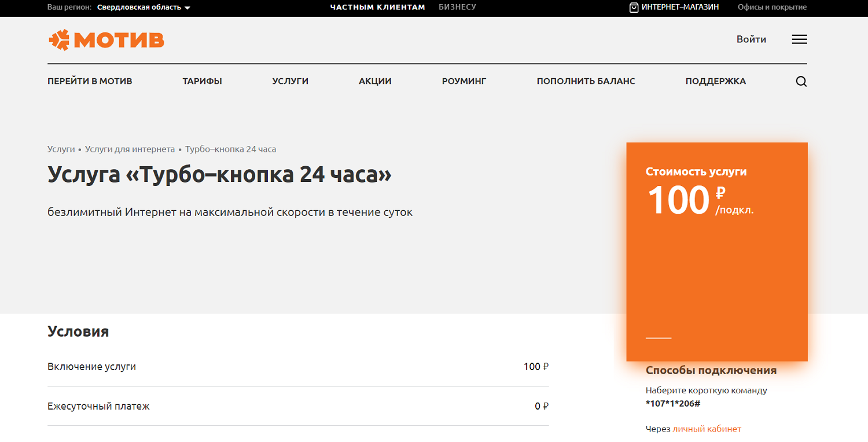Click the shopping bag icon
The width and height of the screenshot is (868, 442).
pyautogui.click(x=634, y=8)
